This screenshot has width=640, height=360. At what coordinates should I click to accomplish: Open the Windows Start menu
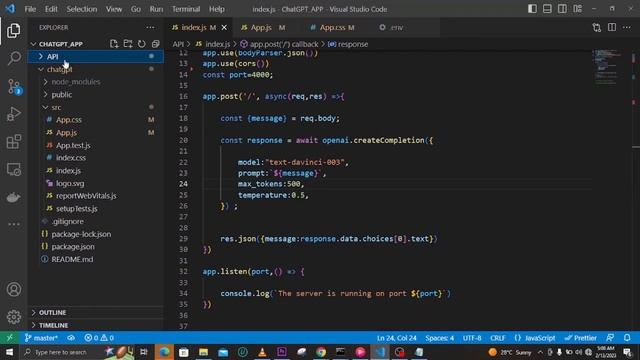[x=9, y=352]
